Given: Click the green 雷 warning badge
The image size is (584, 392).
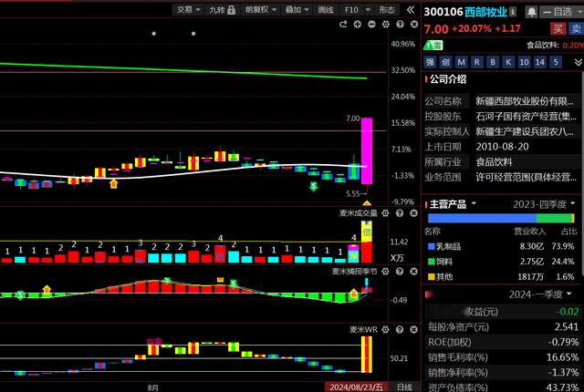Looking at the screenshot, I should click(433, 46).
